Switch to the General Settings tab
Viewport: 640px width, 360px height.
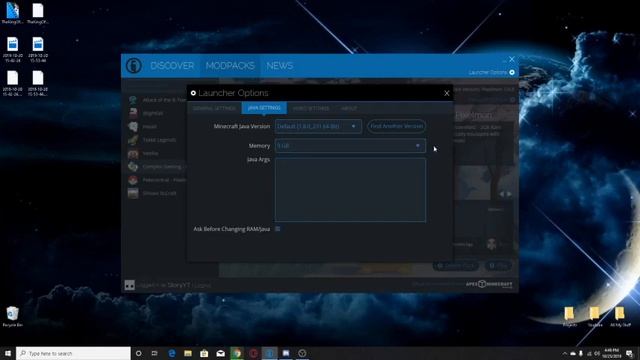[214, 109]
